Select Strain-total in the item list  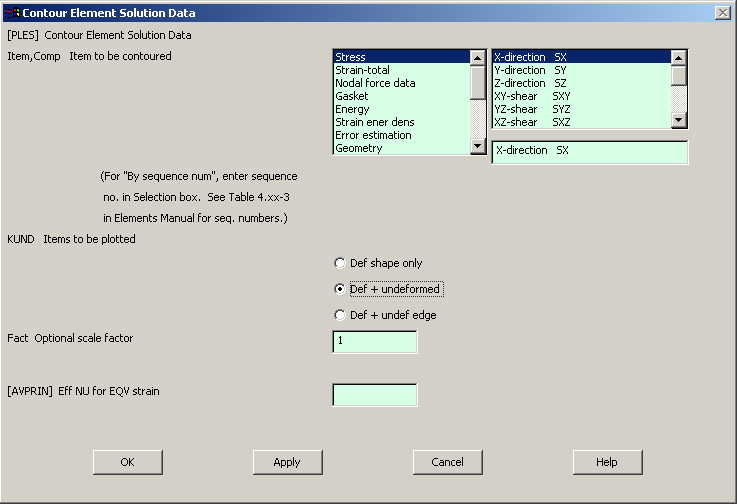tap(402, 70)
